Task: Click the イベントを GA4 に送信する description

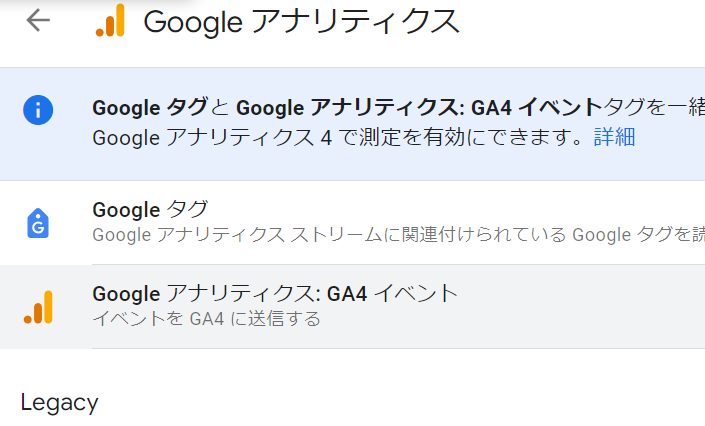Action: tap(206, 319)
